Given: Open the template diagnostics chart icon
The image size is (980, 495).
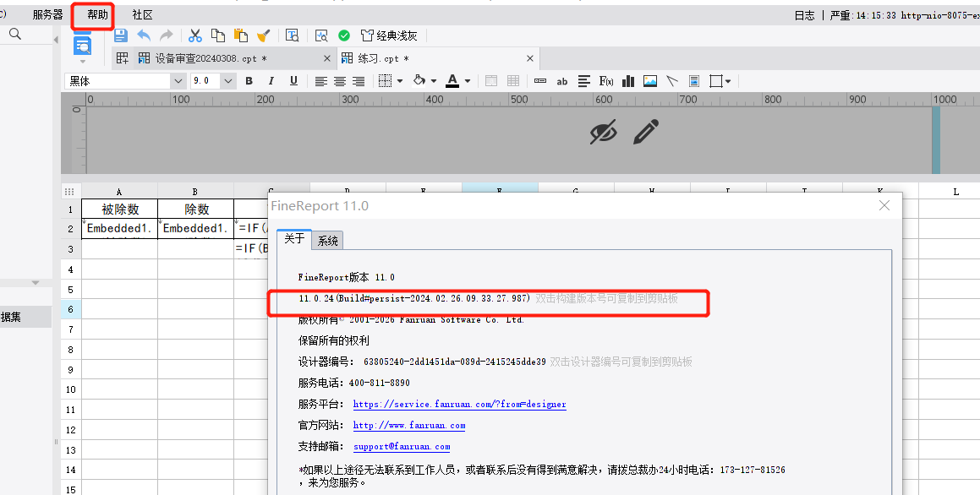Looking at the screenshot, I should 321,35.
